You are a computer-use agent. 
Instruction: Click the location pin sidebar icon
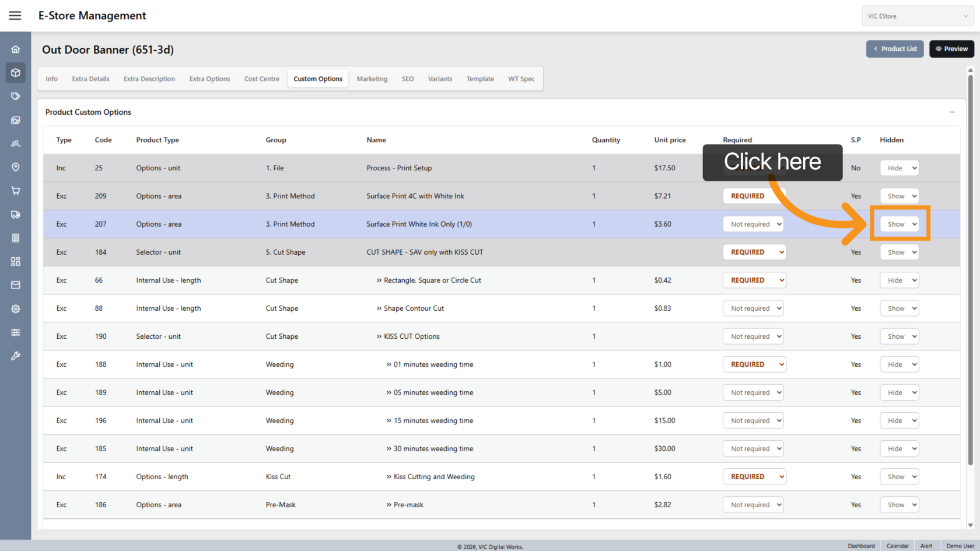point(16,167)
